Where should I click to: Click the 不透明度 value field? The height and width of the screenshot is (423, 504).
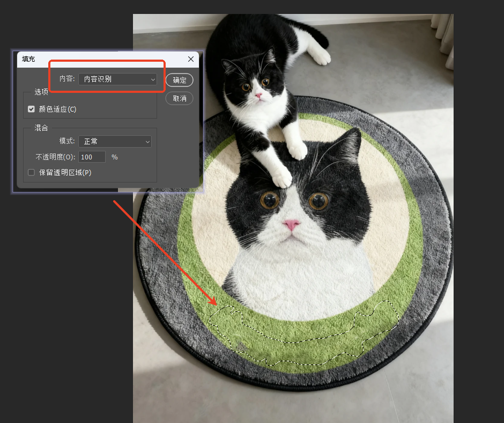[92, 157]
